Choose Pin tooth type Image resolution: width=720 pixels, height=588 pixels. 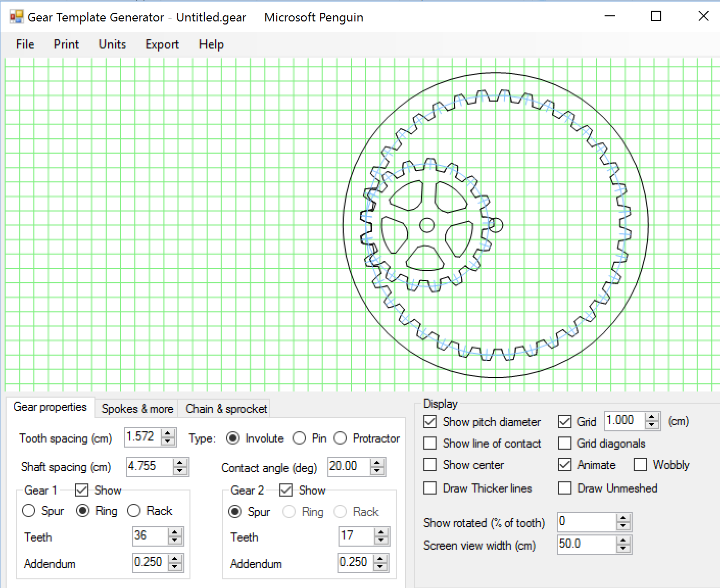(x=300, y=438)
